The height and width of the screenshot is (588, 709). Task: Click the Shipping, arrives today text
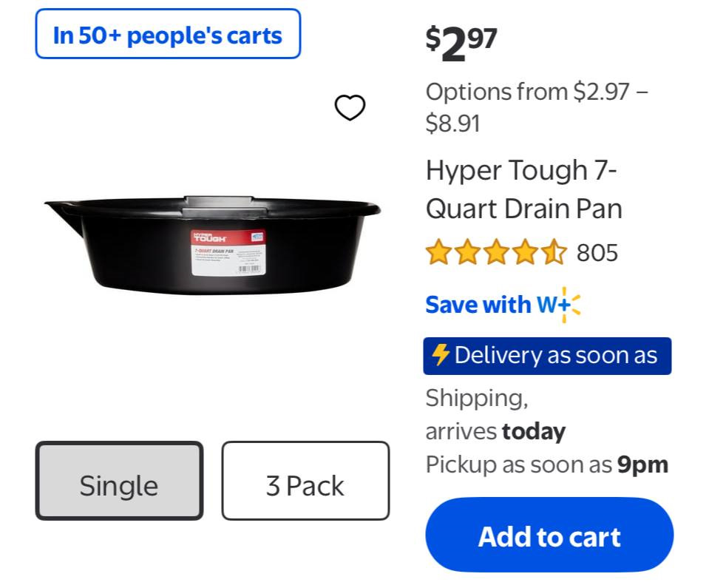coord(495,415)
